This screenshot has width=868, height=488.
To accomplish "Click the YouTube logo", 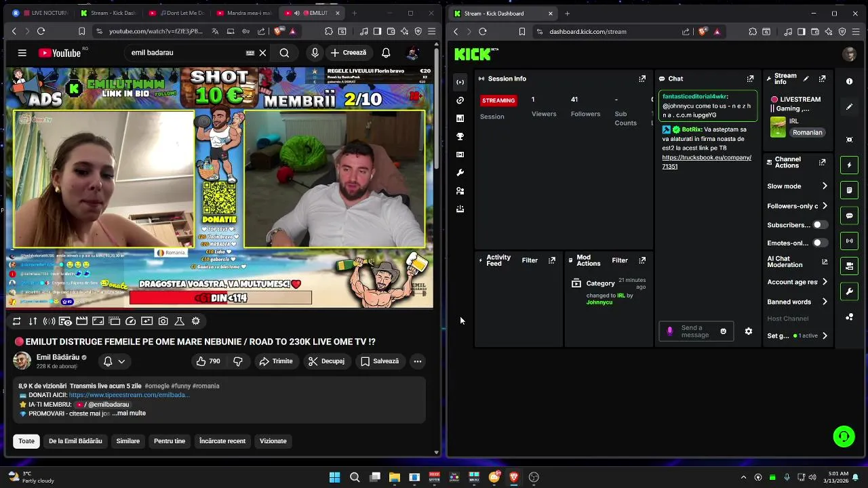I will pyautogui.click(x=60, y=53).
